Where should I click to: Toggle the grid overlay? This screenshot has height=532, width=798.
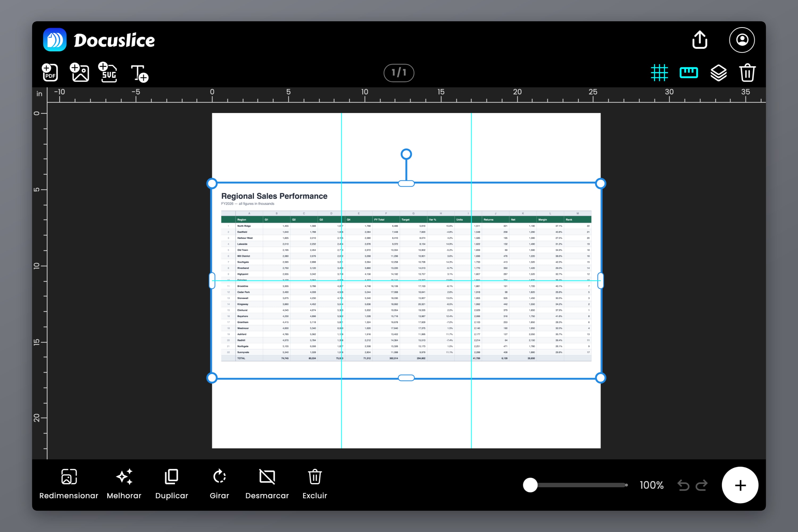(x=659, y=73)
